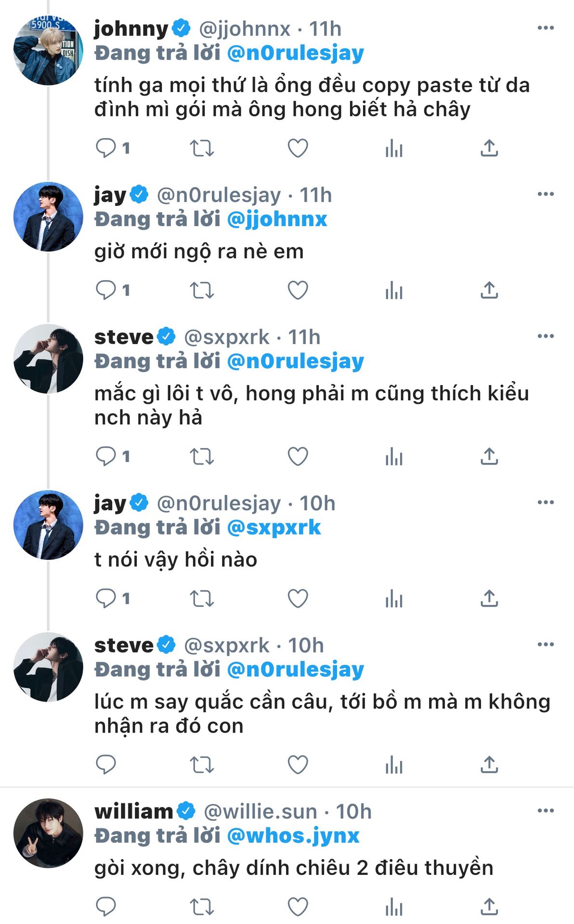This screenshot has height=924, width=574.
Task: Reply to jay's 't nói vậy hồi nào' tweet
Action: pos(106,598)
